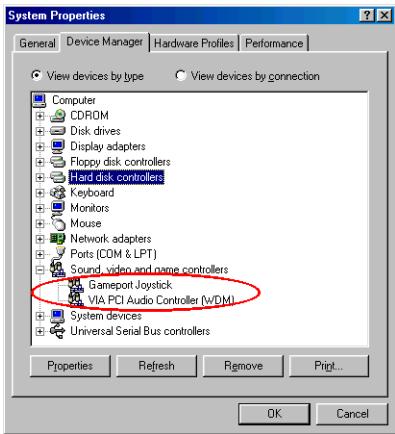Click the title bar help question mark button
This screenshot has height=434, width=395.
coord(367,16)
